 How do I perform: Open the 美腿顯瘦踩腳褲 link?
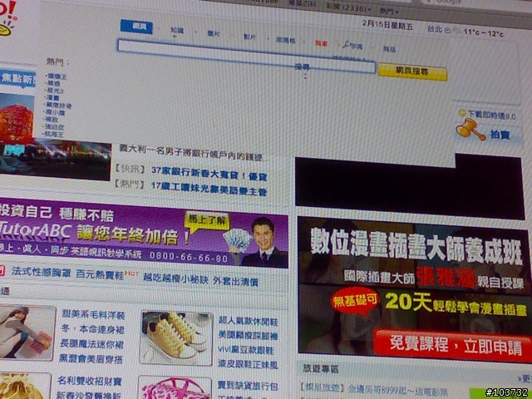(248, 336)
